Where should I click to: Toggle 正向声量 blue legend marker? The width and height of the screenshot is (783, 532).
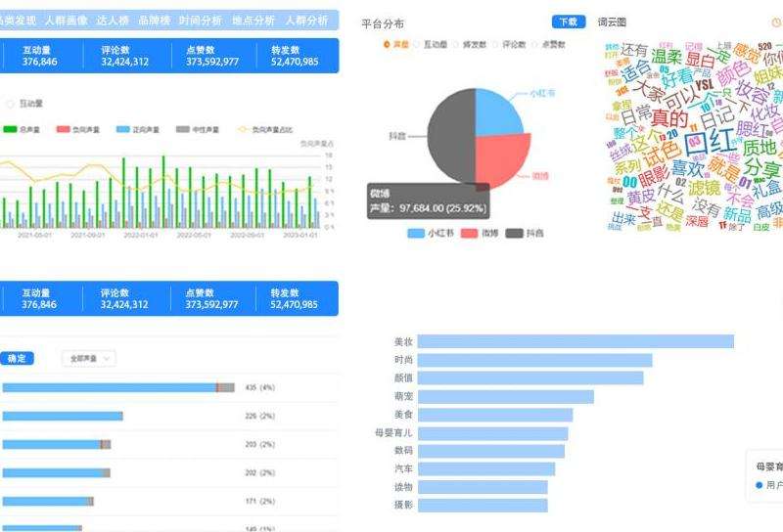pyautogui.click(x=123, y=129)
